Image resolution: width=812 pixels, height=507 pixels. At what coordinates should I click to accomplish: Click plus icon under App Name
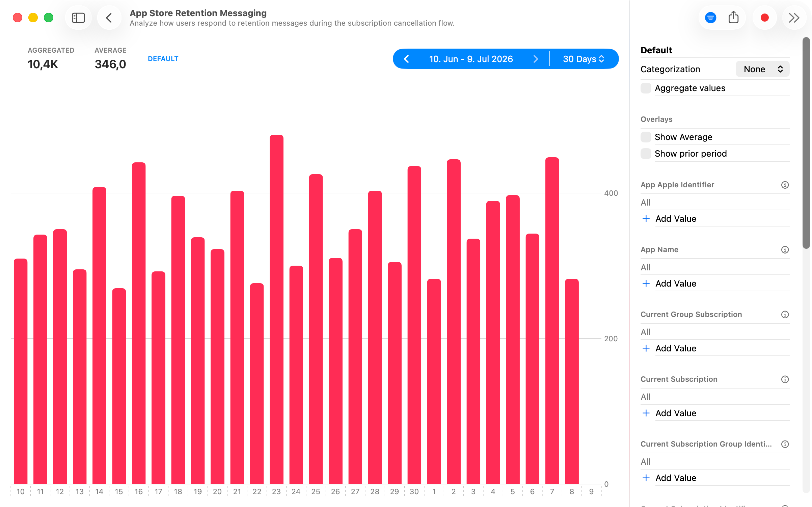tap(646, 284)
